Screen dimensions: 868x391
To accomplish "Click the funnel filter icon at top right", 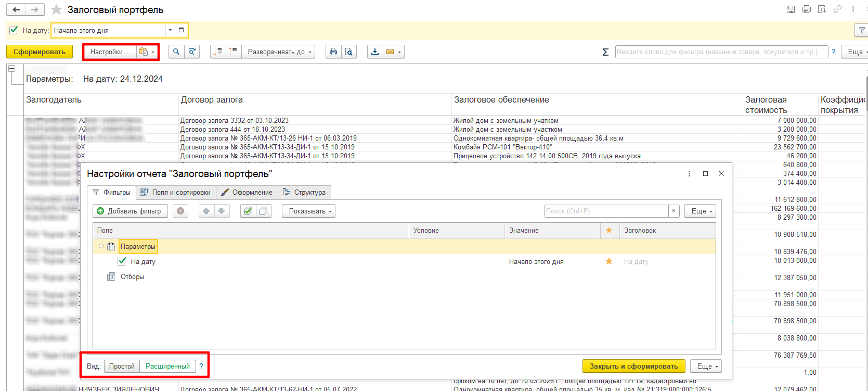I will click(x=862, y=30).
